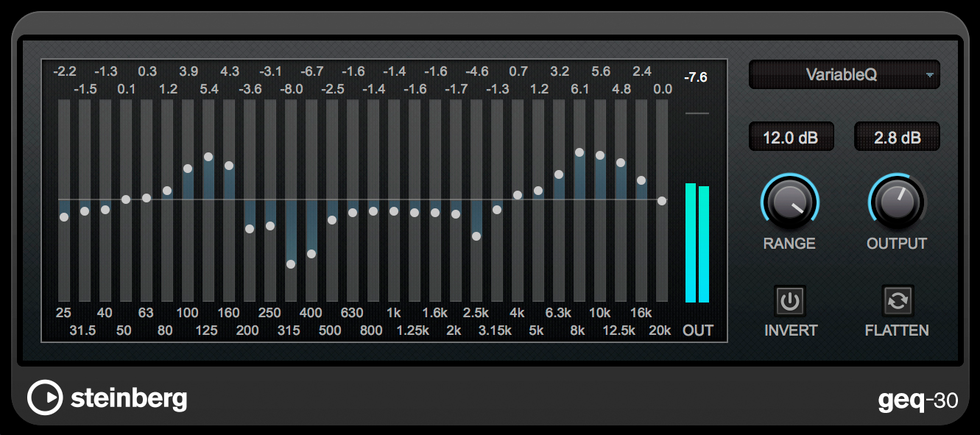This screenshot has height=435, width=980.
Task: Click the 'OUTPUT' knob label
Action: [897, 244]
